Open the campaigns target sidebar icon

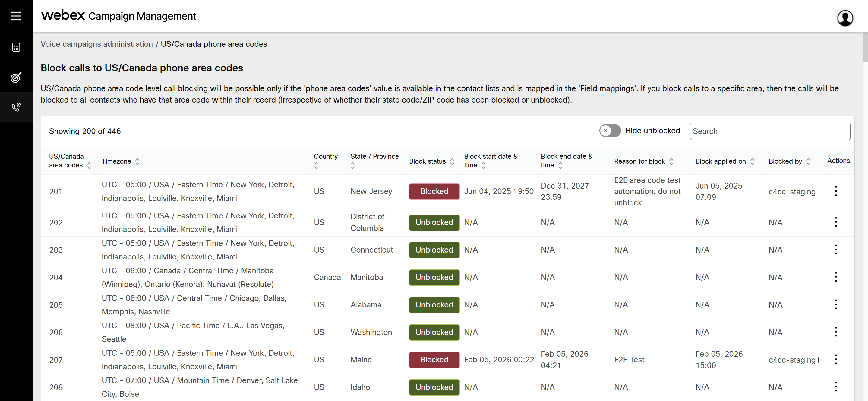(x=16, y=78)
